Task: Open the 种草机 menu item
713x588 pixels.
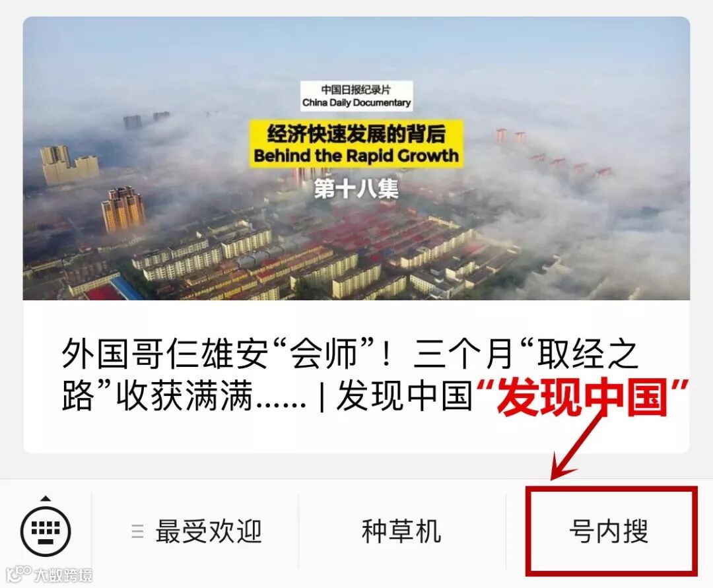Action: point(401,531)
